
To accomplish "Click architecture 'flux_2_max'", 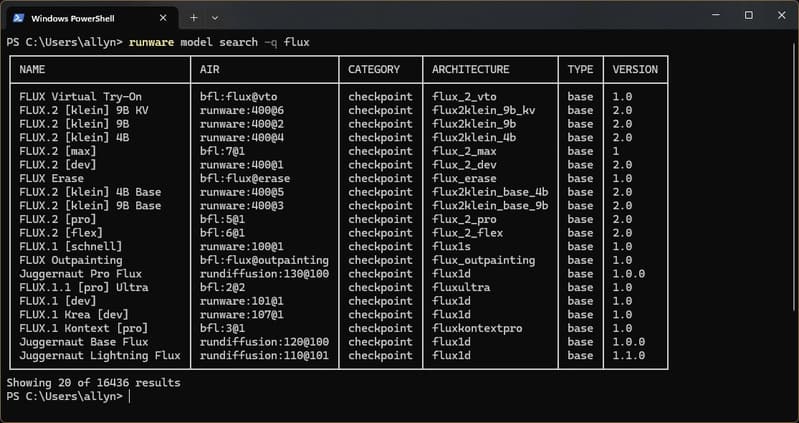I will pos(464,151).
